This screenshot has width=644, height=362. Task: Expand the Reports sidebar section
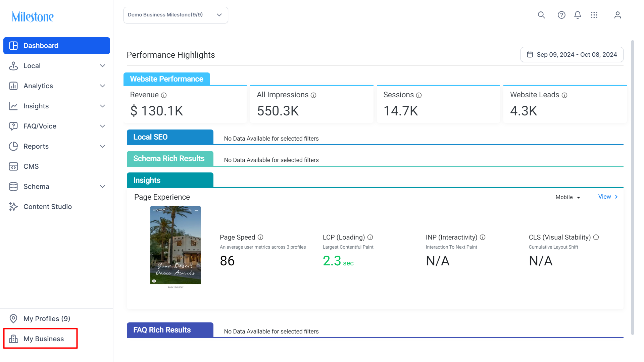[x=57, y=146]
